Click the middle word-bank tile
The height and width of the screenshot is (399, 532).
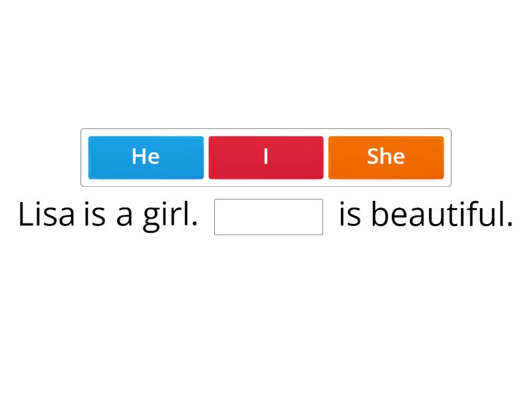[x=266, y=157]
